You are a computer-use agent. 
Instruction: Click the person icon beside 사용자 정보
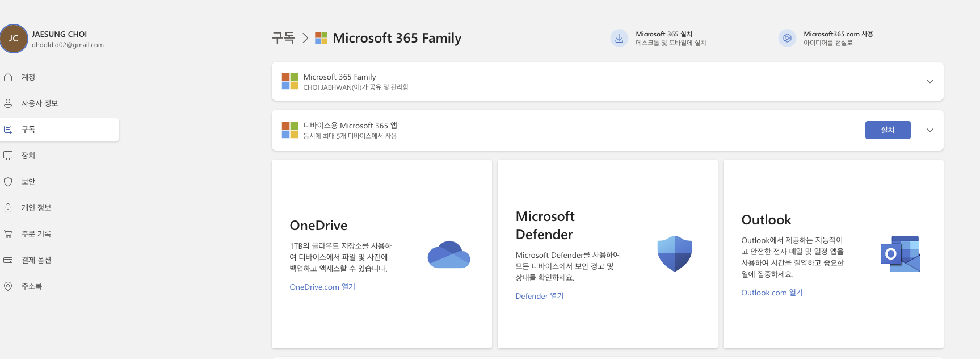point(8,103)
